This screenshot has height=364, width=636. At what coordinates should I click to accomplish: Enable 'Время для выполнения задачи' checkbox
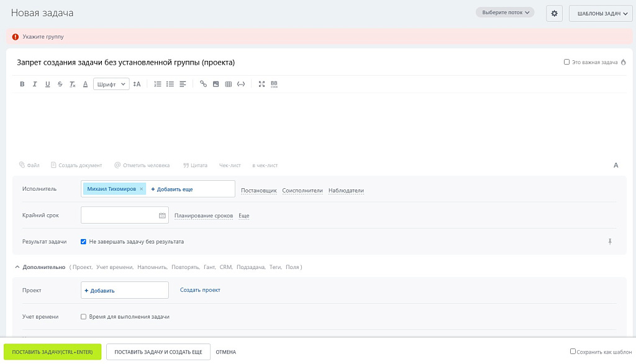pos(83,317)
